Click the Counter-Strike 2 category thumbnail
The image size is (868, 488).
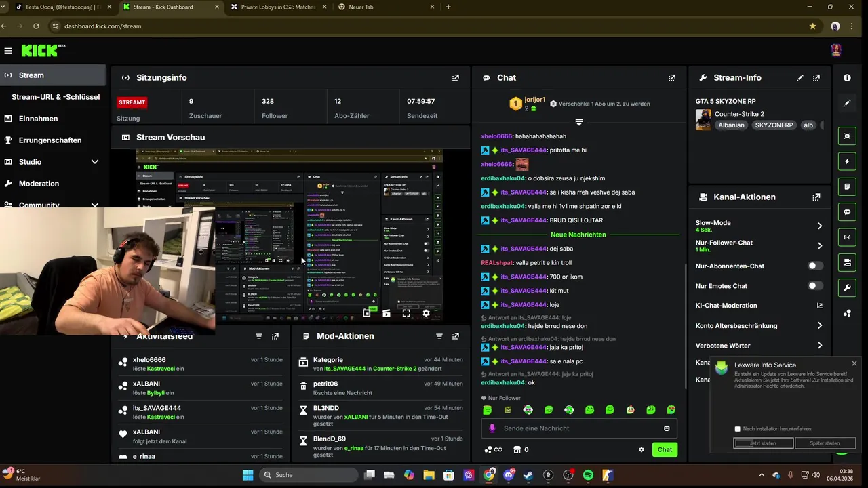(703, 119)
